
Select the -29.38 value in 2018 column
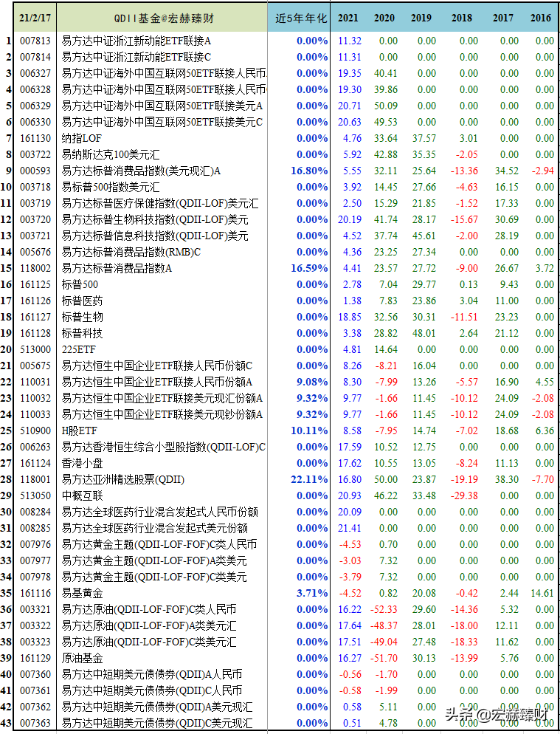(464, 495)
